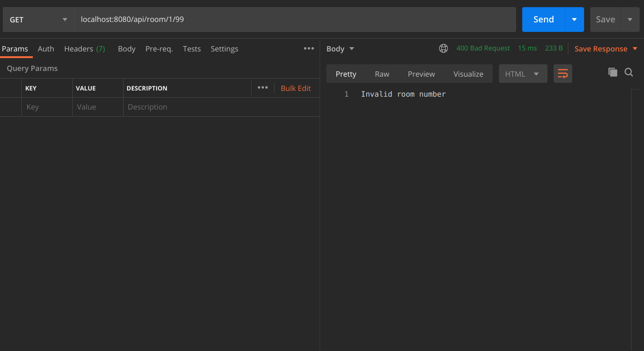Open the GET method dropdown
The width and height of the screenshot is (644, 351).
pos(39,20)
